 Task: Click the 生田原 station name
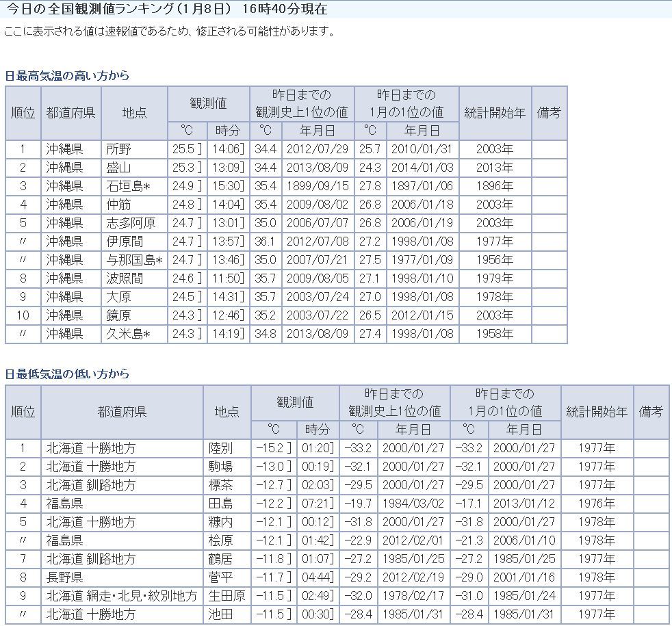(x=227, y=596)
